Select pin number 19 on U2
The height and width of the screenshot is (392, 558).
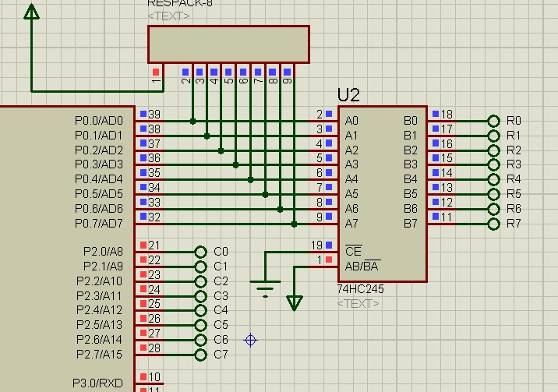point(316,245)
